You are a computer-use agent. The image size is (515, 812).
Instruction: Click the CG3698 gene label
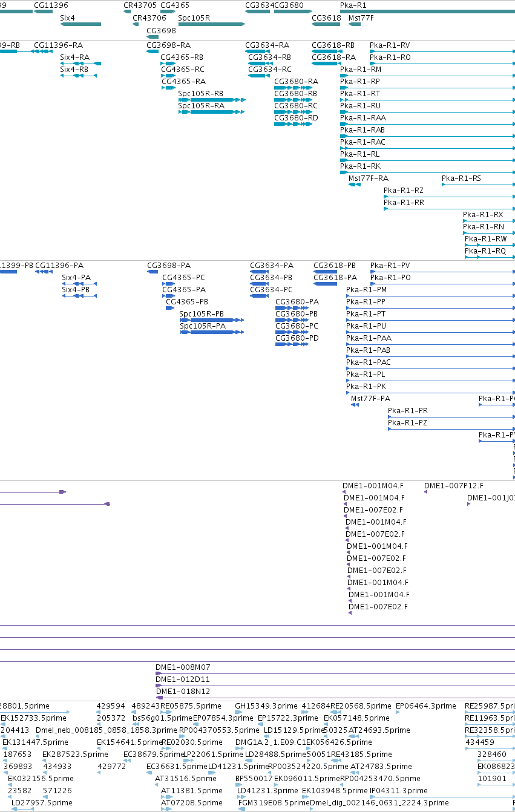coord(161,30)
